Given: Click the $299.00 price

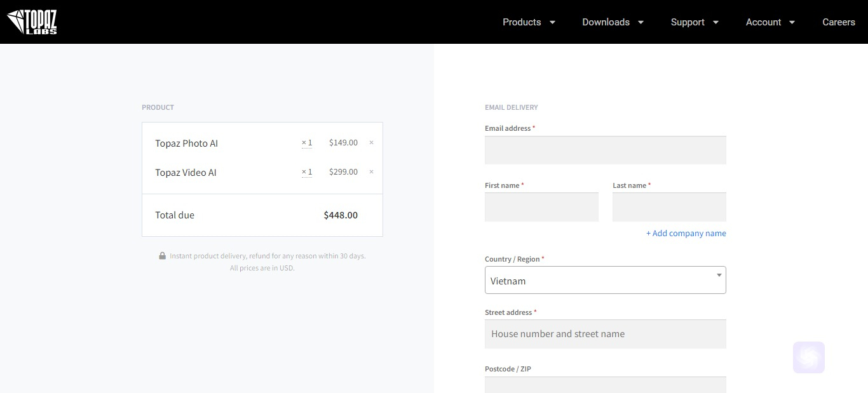Looking at the screenshot, I should [343, 172].
